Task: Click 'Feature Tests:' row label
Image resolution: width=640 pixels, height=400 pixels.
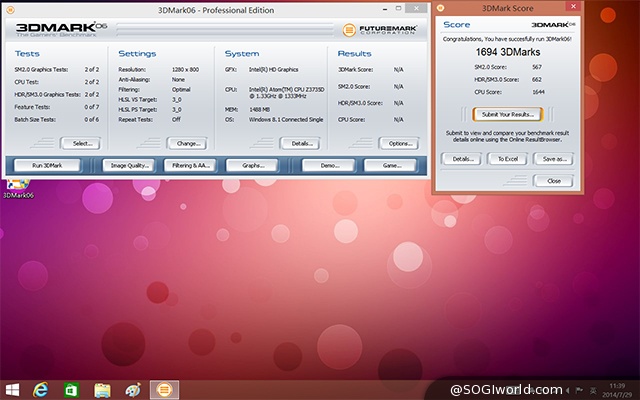Action: tap(32, 107)
